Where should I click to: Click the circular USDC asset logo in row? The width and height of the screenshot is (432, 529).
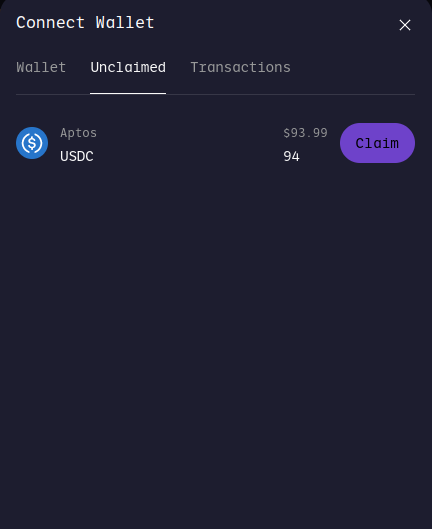[x=32, y=143]
